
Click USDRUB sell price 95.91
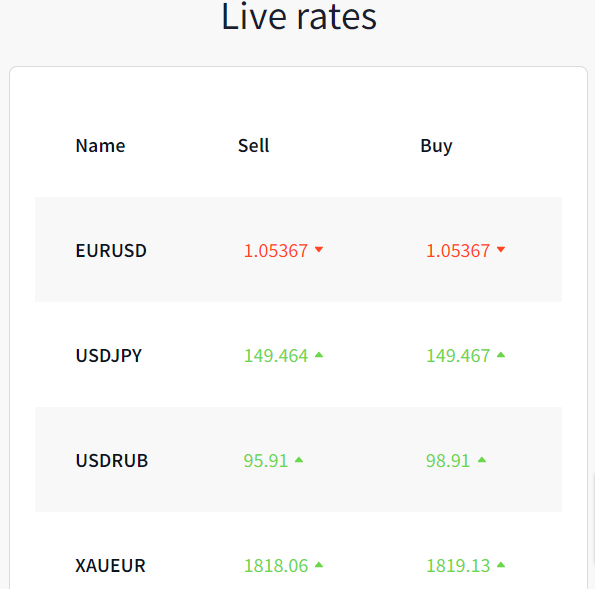266,461
